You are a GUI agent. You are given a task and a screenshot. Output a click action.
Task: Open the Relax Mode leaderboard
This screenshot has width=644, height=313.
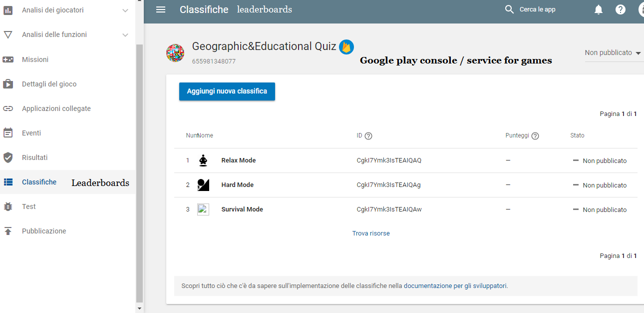239,160
